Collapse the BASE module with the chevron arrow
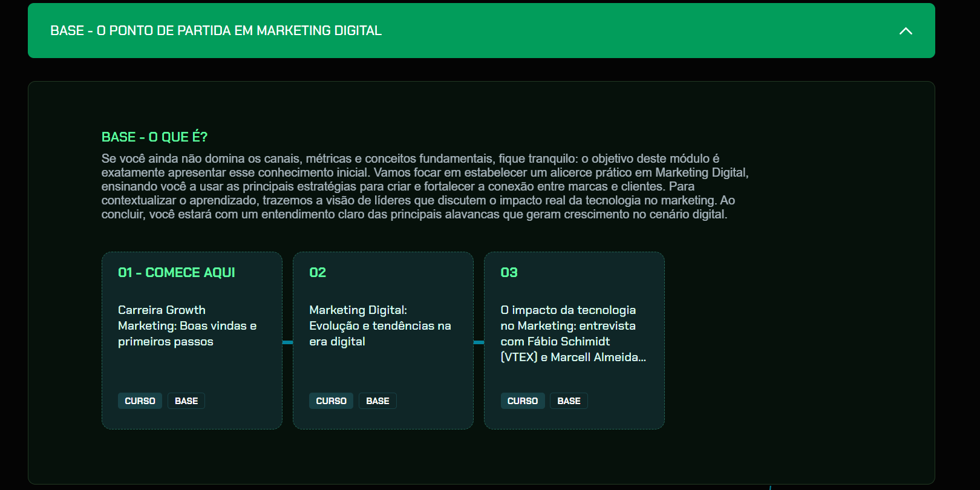 click(x=906, y=31)
